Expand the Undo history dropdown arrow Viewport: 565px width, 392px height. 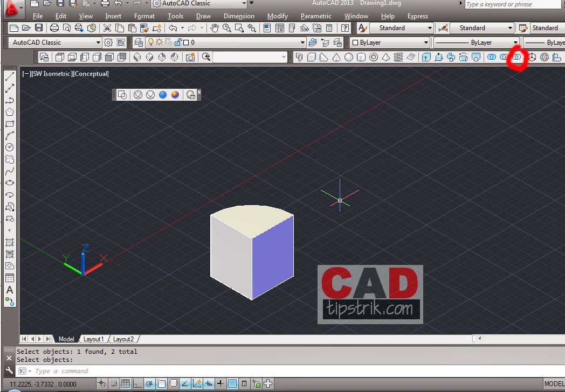[182, 27]
